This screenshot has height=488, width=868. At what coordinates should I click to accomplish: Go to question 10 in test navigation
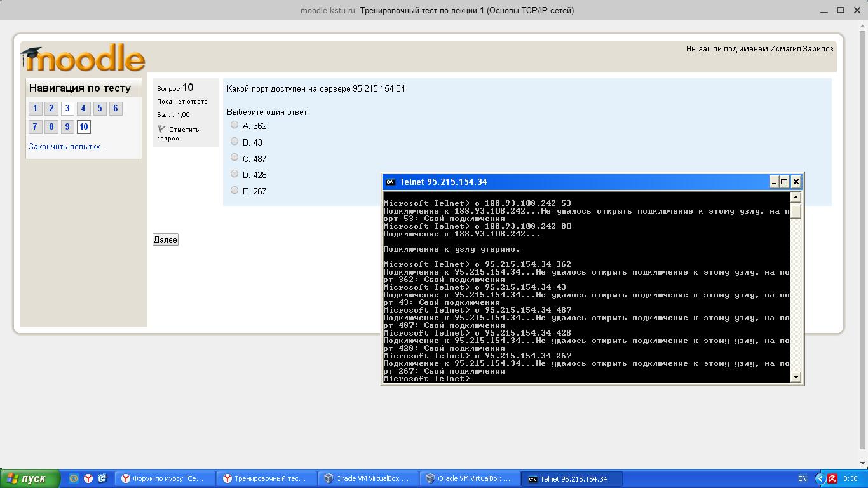click(x=83, y=127)
